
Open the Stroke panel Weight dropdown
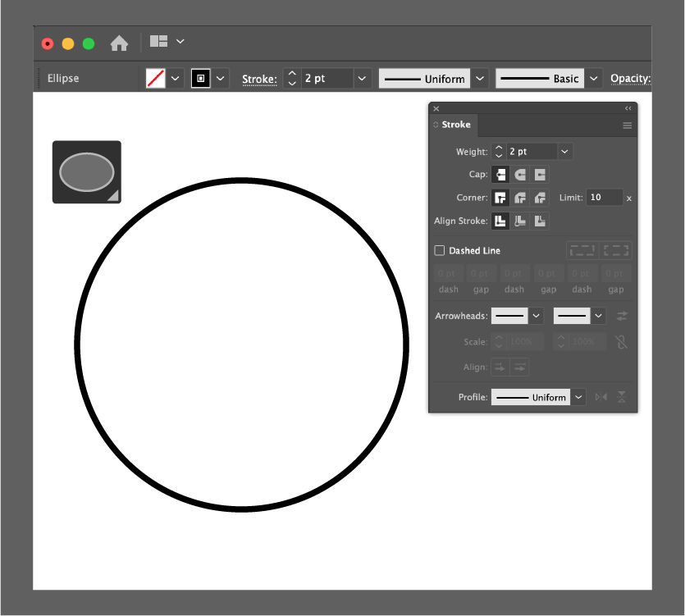coord(564,152)
